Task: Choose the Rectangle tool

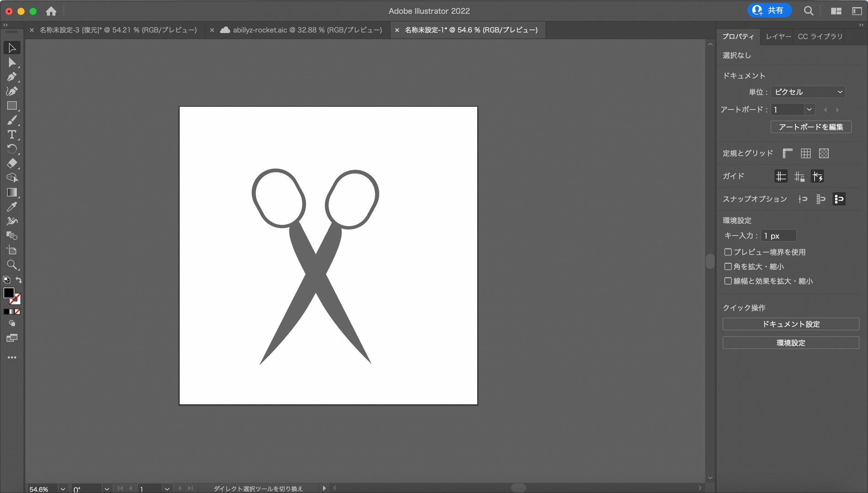Action: click(12, 106)
